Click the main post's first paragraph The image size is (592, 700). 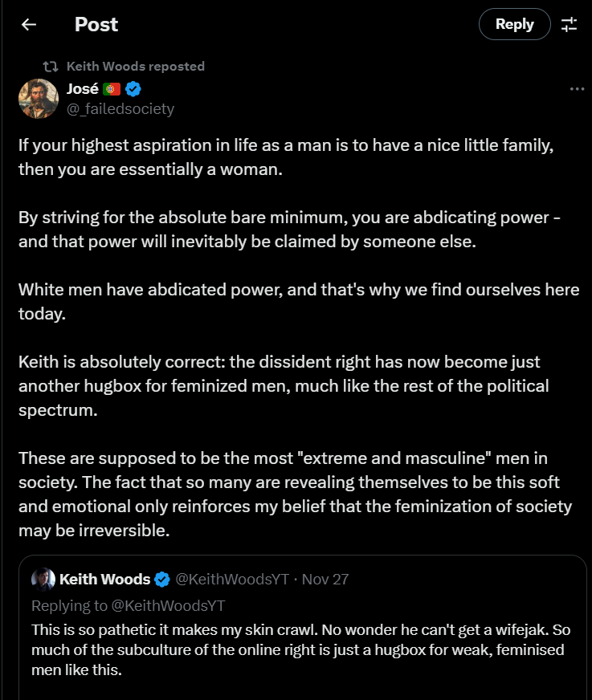click(x=286, y=157)
